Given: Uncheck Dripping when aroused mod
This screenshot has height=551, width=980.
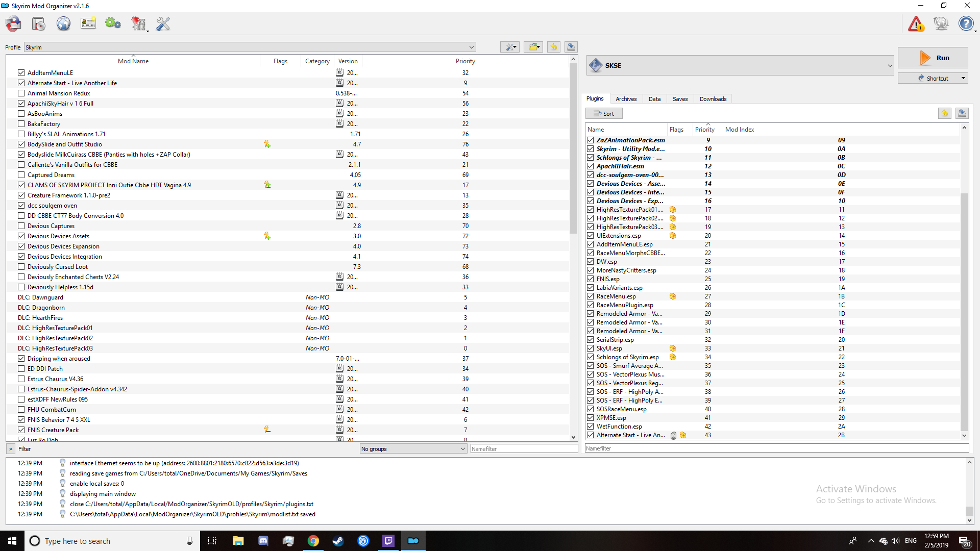Looking at the screenshot, I should [x=21, y=359].
